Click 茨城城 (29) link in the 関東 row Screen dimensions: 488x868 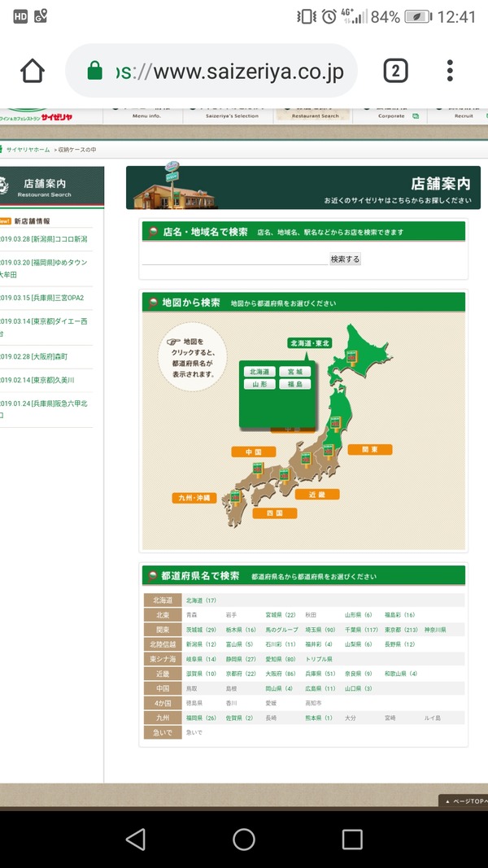click(x=201, y=630)
